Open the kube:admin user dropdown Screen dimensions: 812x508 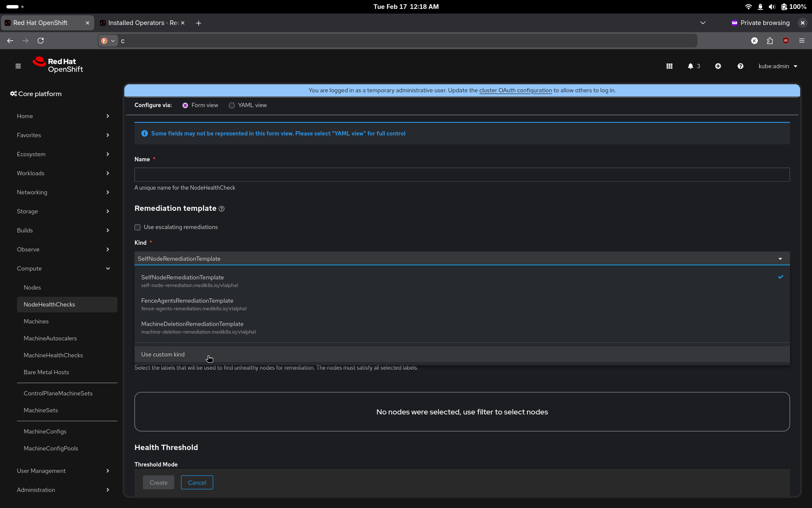[x=777, y=66]
